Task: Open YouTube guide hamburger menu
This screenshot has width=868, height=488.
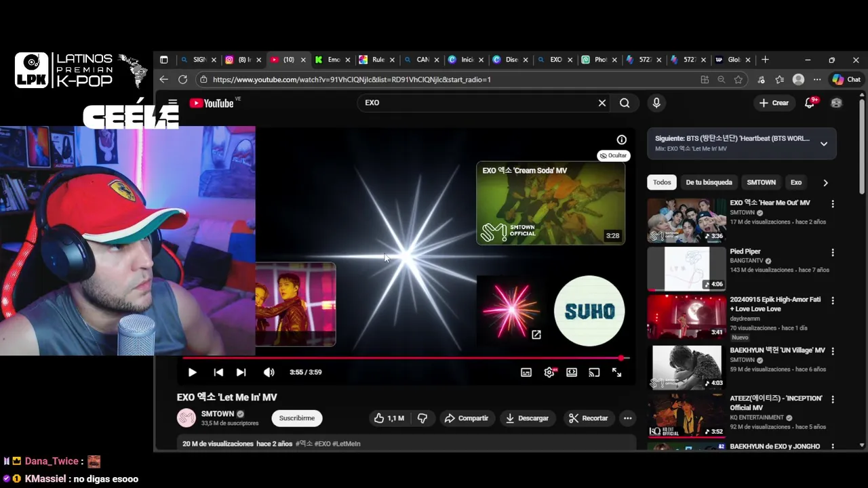Action: (172, 103)
